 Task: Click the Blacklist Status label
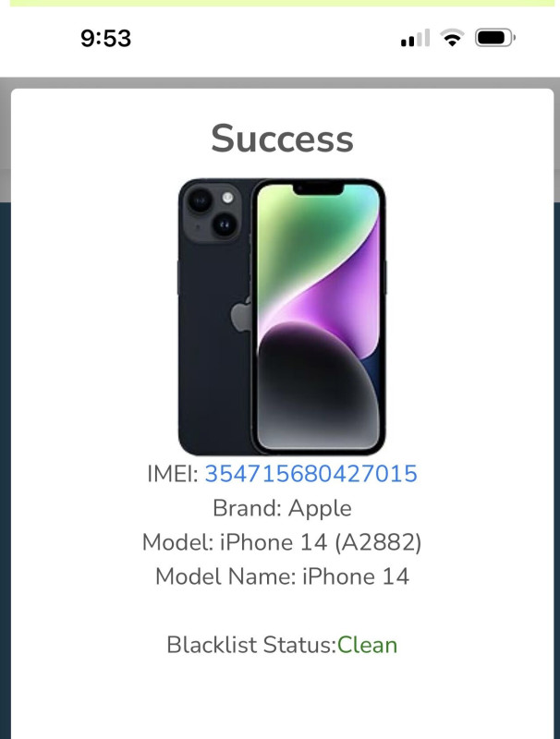(x=251, y=645)
